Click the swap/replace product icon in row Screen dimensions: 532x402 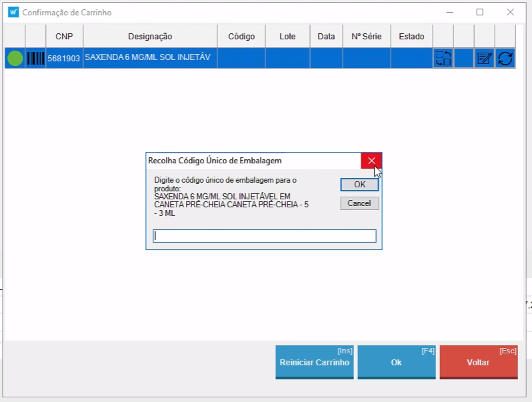[x=443, y=58]
